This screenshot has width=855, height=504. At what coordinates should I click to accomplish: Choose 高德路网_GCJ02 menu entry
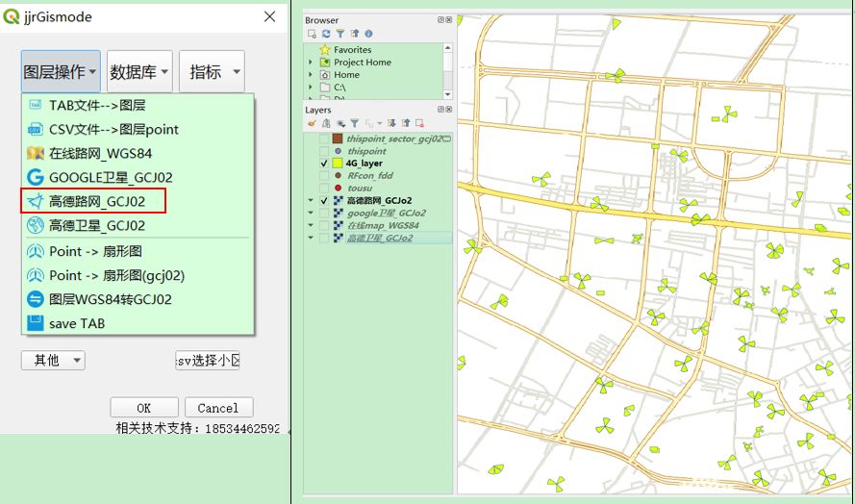[x=138, y=201]
